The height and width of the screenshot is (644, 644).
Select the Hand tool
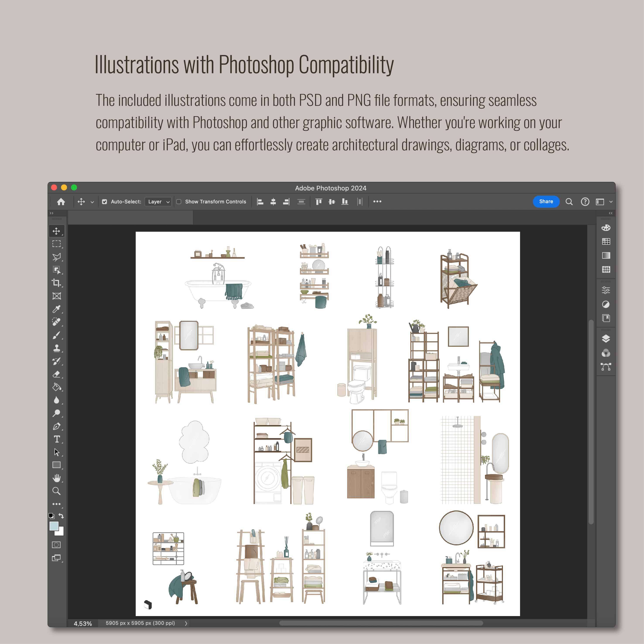click(x=56, y=478)
